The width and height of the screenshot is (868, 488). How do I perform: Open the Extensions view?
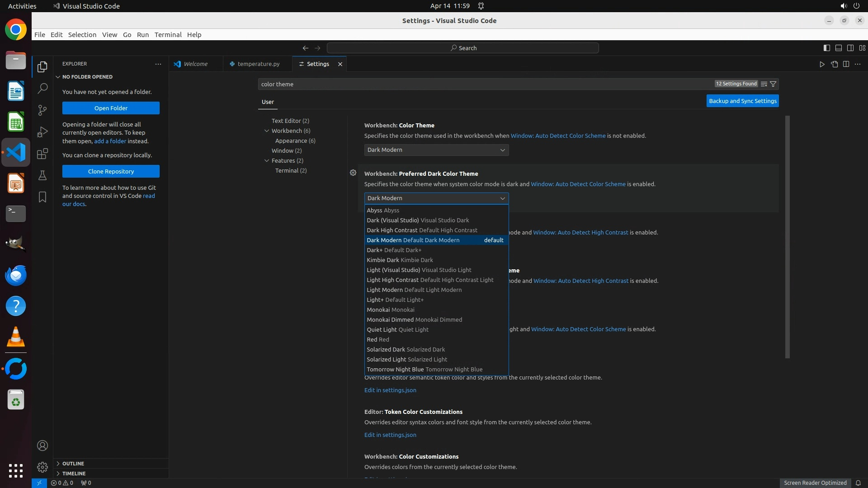pyautogui.click(x=42, y=154)
